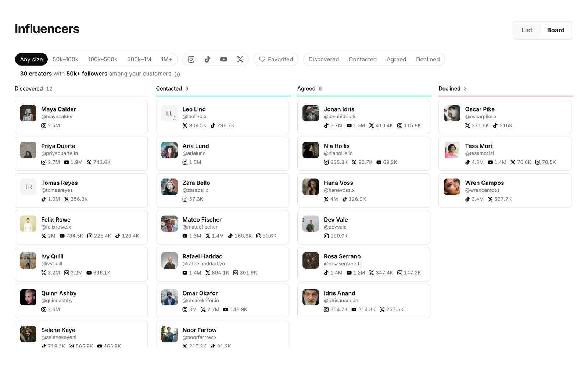Click the Selene Kaye name
Viewport: 588px width, 368px height.
tap(58, 330)
